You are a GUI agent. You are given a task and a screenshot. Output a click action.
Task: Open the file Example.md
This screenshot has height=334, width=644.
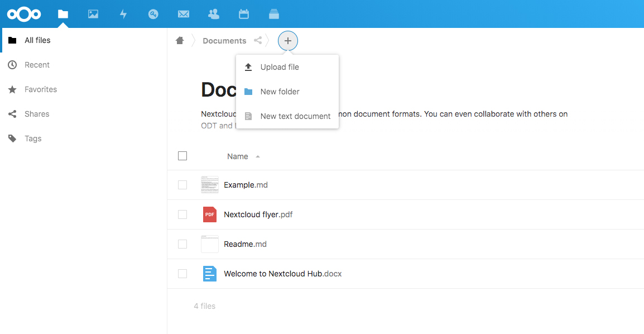point(246,185)
